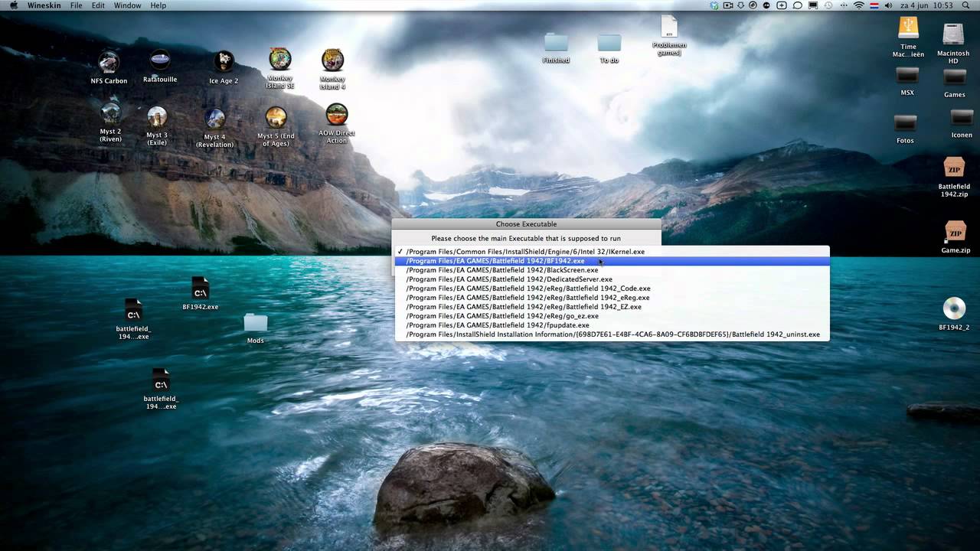
Task: Select the MSX desktop folder
Action: 907,76
